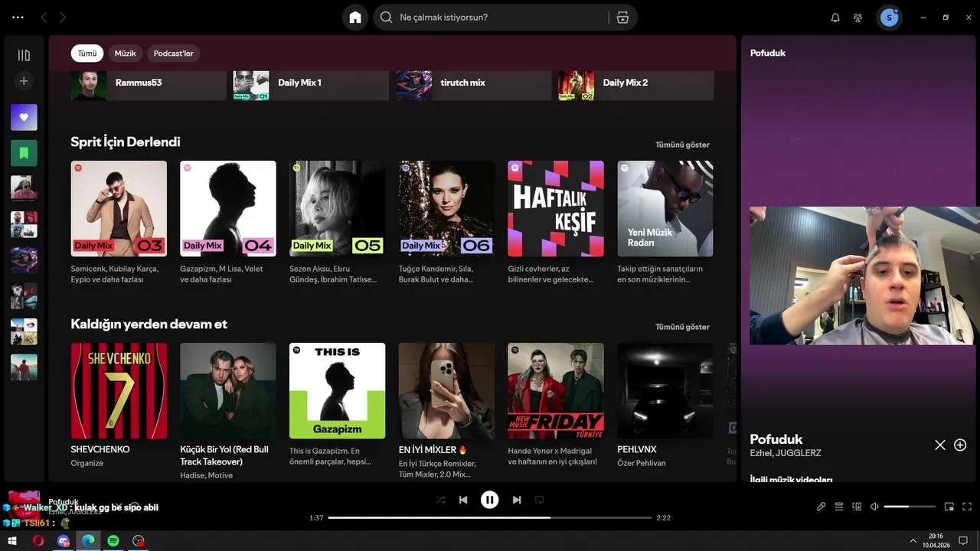The image size is (980, 551).
Task: Add Pofuduk to Liked Songs
Action: point(960,445)
